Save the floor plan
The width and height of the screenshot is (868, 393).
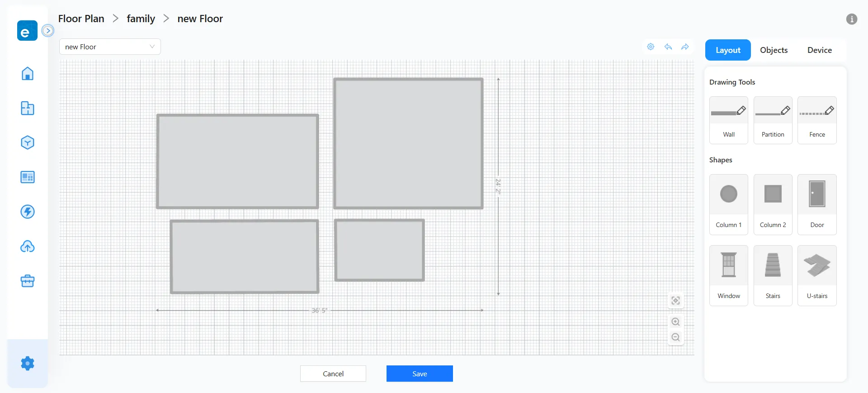tap(419, 374)
